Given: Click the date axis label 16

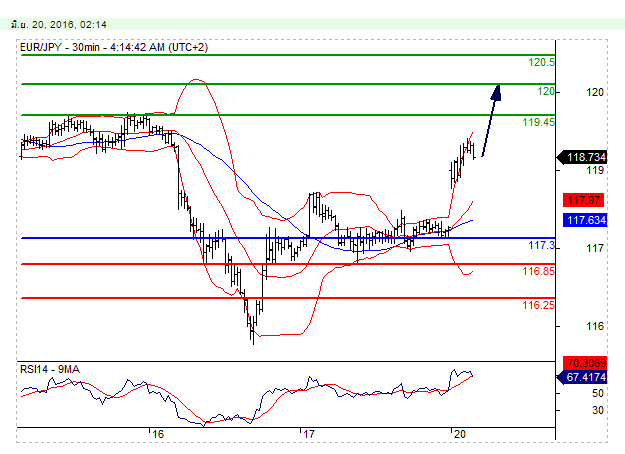Looking at the screenshot, I should coord(158,434).
